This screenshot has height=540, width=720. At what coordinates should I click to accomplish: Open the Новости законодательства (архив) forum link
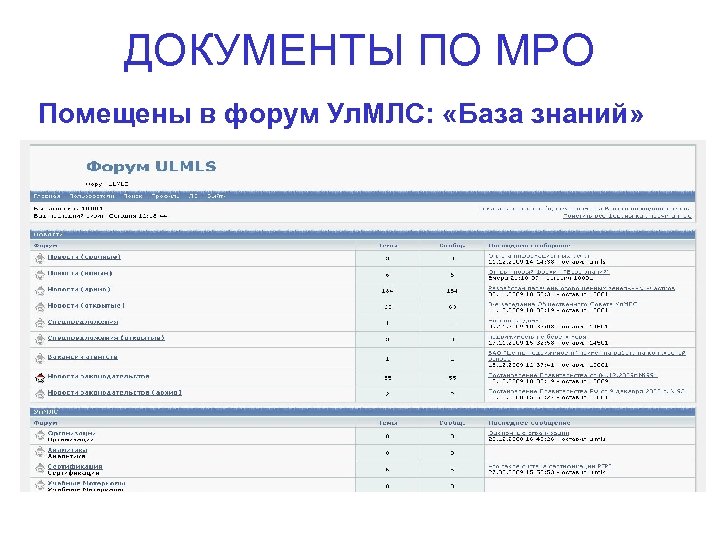point(115,393)
